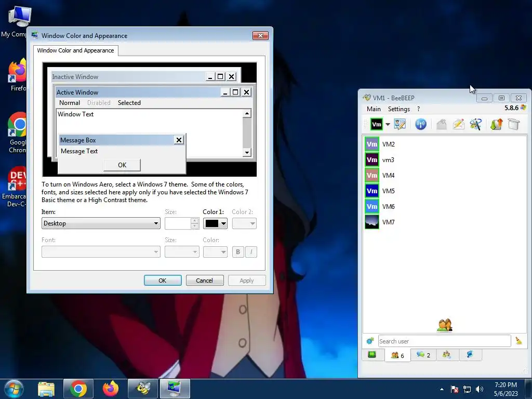Image resolution: width=532 pixels, height=399 pixels.
Task: Switch to the users tab showing 6
Action: click(397, 355)
